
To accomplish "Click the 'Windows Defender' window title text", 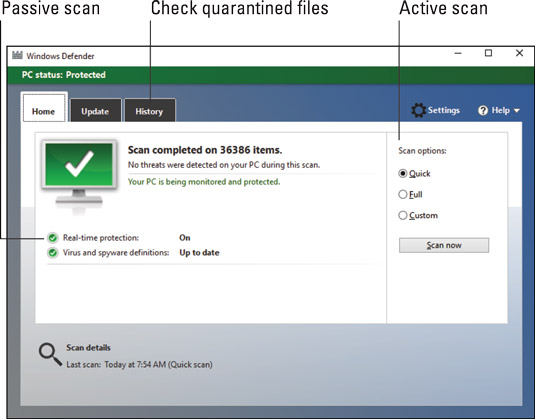I will (x=60, y=56).
